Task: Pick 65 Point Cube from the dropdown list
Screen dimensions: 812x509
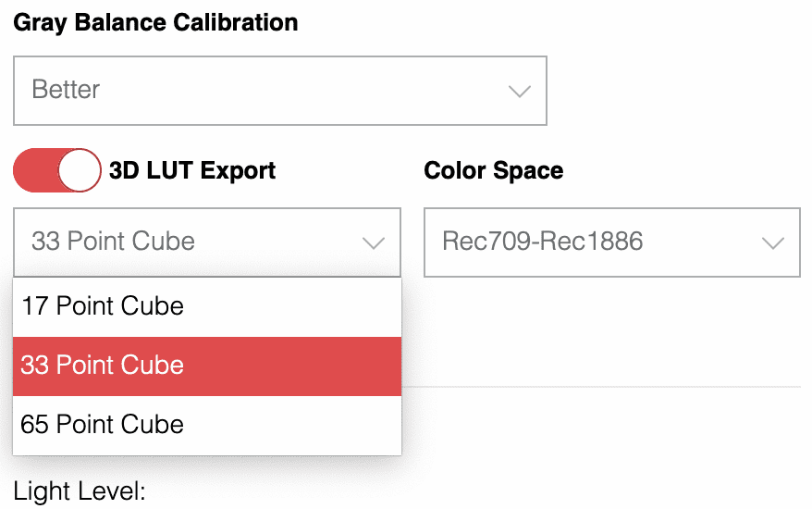Action: 103,425
